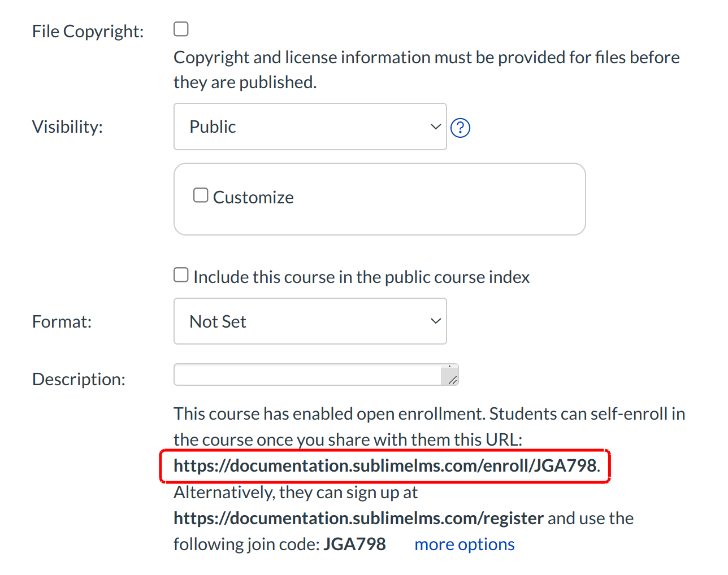Visit the register URL for sign up
This screenshot has height=575, width=728.
358,518
